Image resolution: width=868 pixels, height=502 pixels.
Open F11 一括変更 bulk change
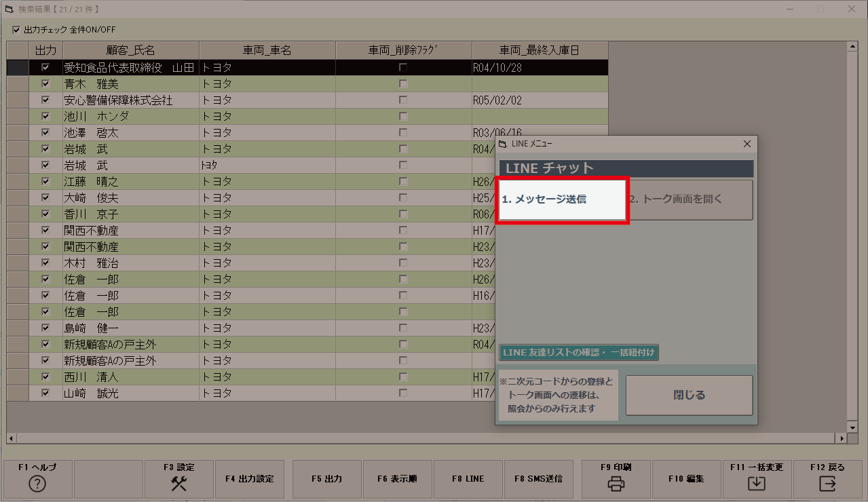(757, 479)
